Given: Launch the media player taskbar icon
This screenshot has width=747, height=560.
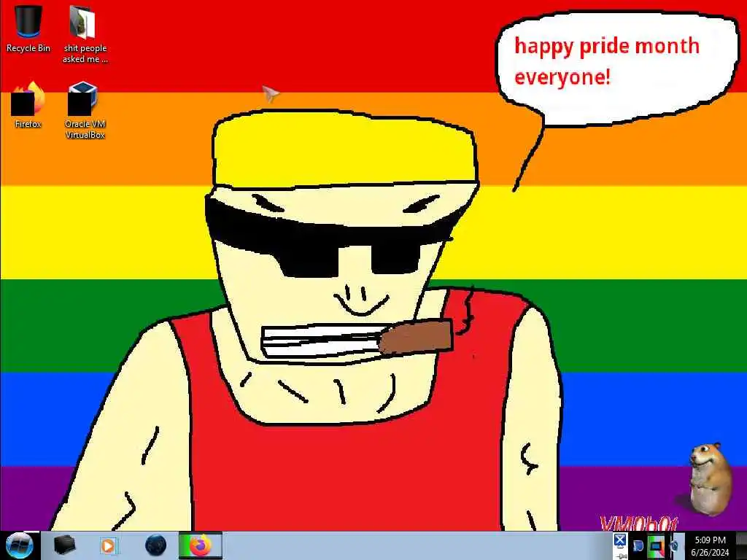Looking at the screenshot, I should point(108,545).
